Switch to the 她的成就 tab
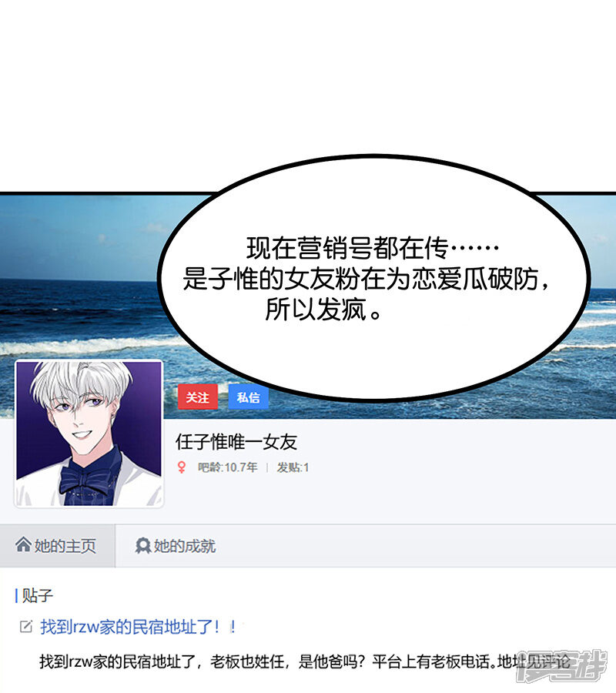This screenshot has height=693, width=616. tap(176, 546)
